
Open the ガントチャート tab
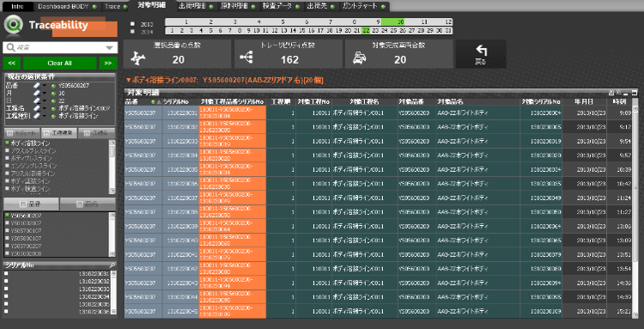[x=363, y=7]
